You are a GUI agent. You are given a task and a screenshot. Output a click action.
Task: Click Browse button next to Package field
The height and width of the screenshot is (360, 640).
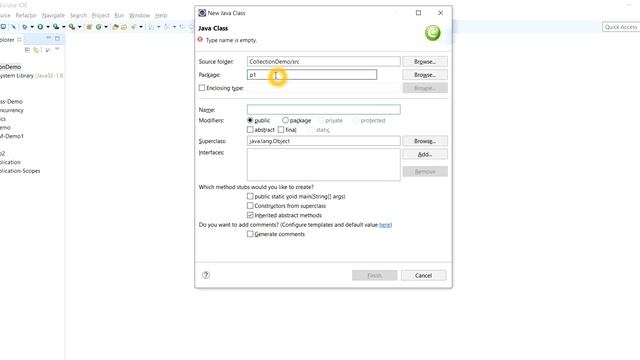425,75
